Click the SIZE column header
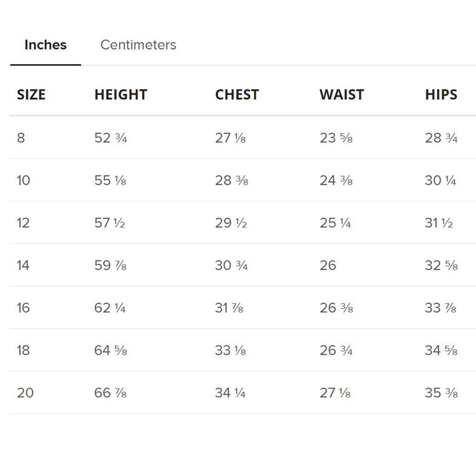The image size is (476, 476). [x=31, y=94]
